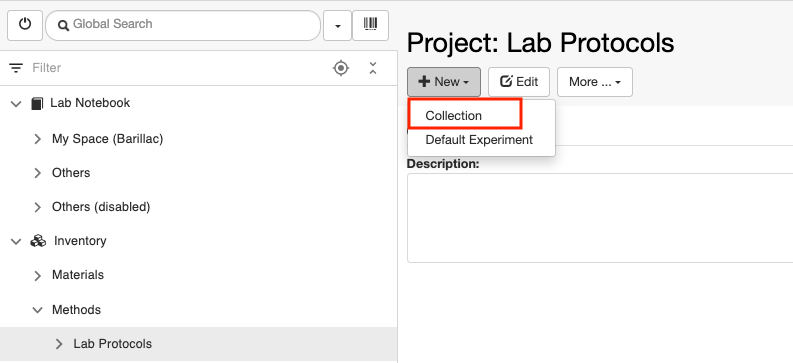This screenshot has height=363, width=793.
Task: Expand the My Space (Barillac) node
Action: pyautogui.click(x=37, y=139)
